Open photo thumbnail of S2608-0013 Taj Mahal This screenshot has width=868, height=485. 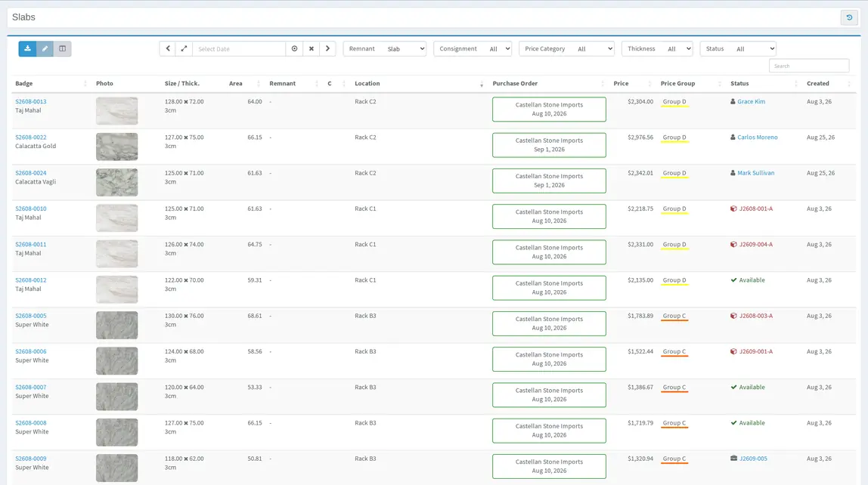tap(116, 110)
